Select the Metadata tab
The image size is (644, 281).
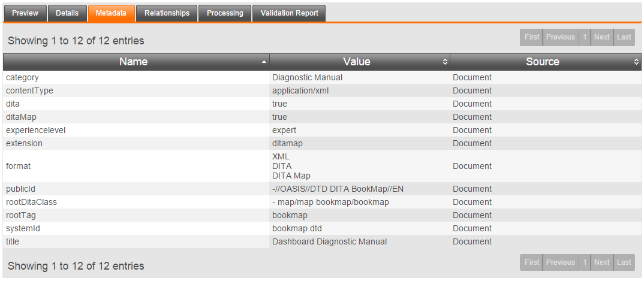(x=111, y=13)
